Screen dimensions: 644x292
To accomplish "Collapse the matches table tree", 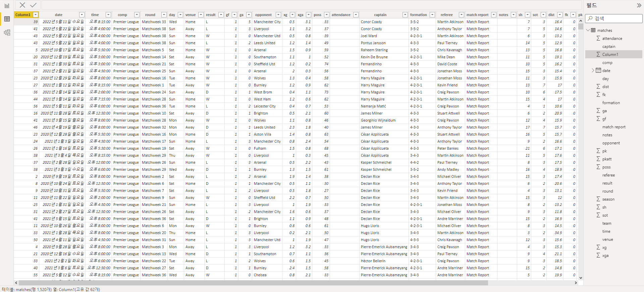I will point(588,30).
